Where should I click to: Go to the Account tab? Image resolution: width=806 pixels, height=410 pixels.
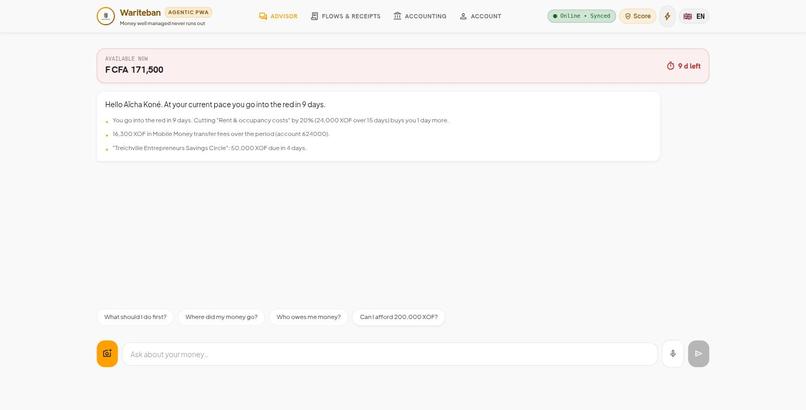point(480,16)
